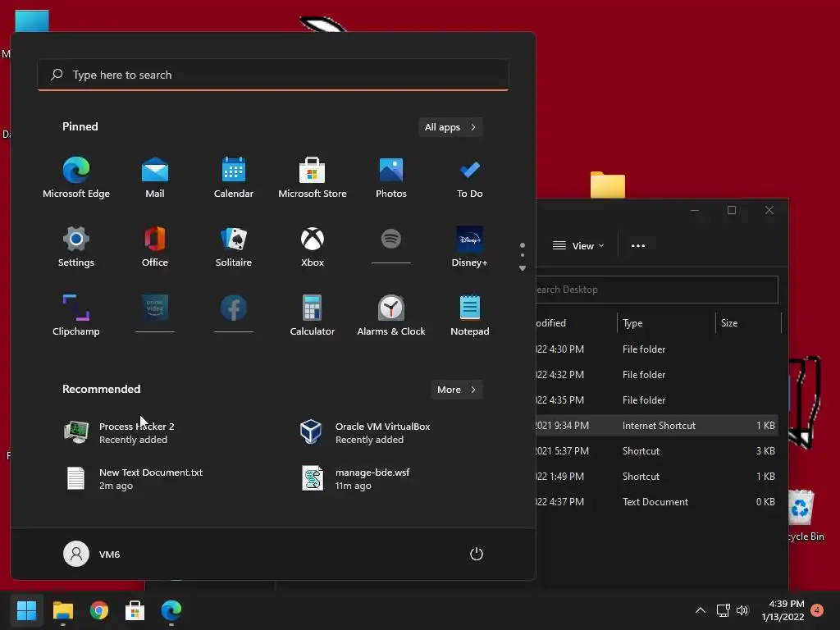This screenshot has width=840, height=630.
Task: Launch the Office app
Action: pyautogui.click(x=155, y=247)
